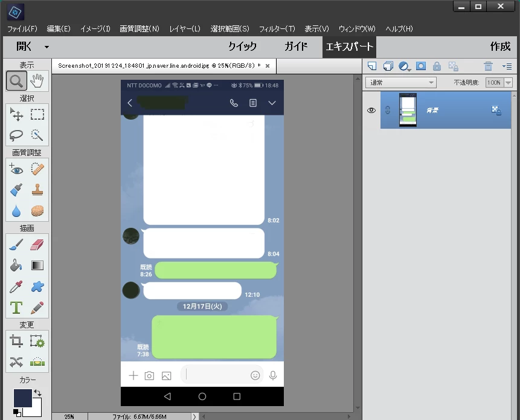Screen dimensions: 520x420
Task: Open the フィルター(T) menu
Action: click(277, 29)
